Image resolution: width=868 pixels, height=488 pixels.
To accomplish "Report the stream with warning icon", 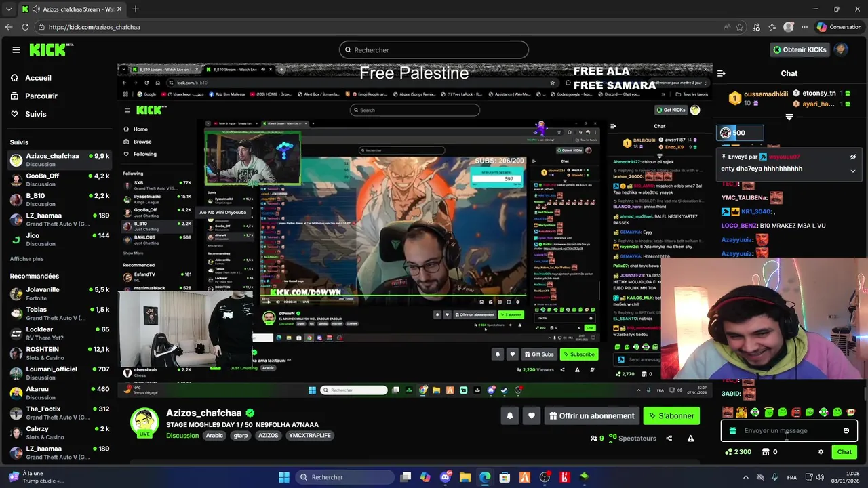I will click(x=690, y=439).
